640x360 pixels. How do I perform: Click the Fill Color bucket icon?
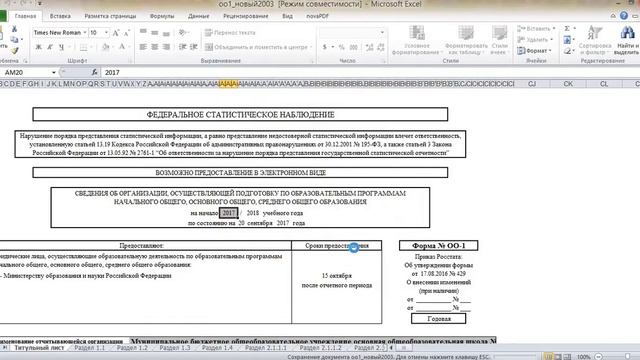[106, 47]
